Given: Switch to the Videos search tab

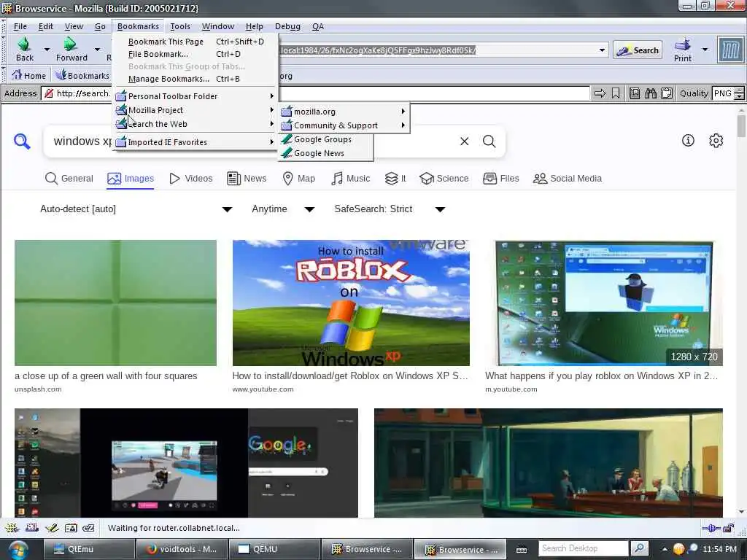Looking at the screenshot, I should click(191, 179).
